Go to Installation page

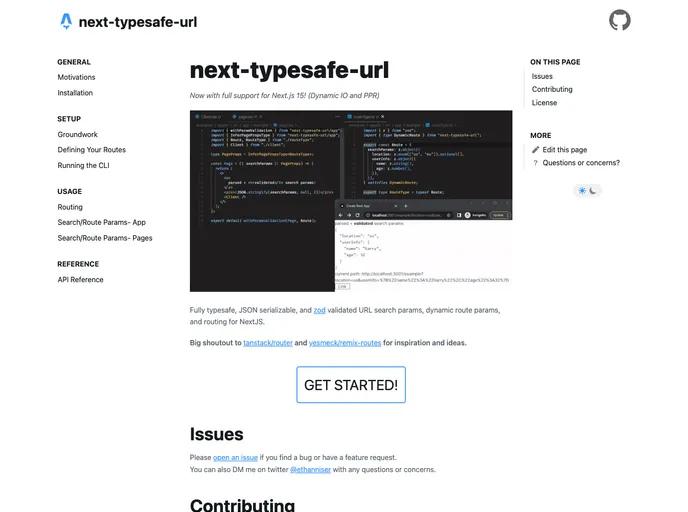click(x=75, y=93)
